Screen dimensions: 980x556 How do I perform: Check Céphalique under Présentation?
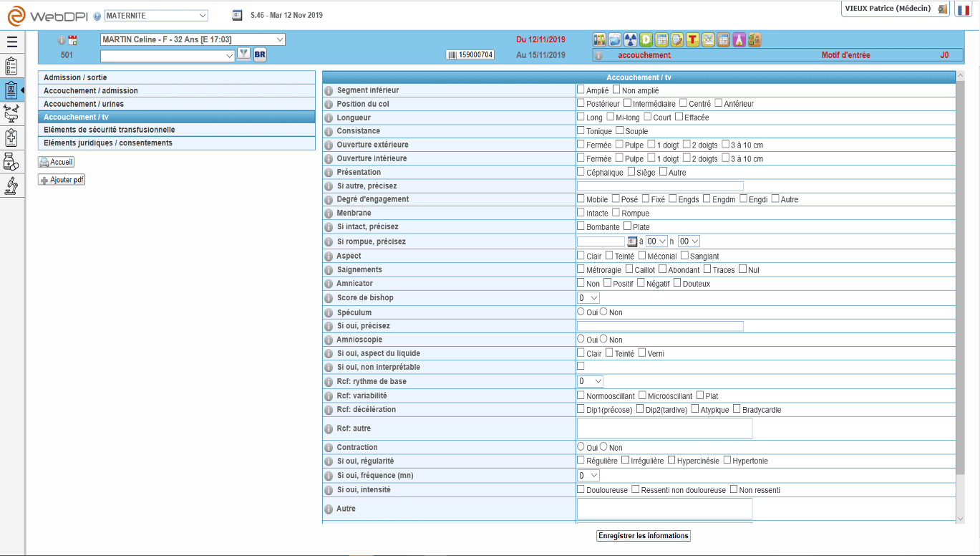click(x=581, y=172)
